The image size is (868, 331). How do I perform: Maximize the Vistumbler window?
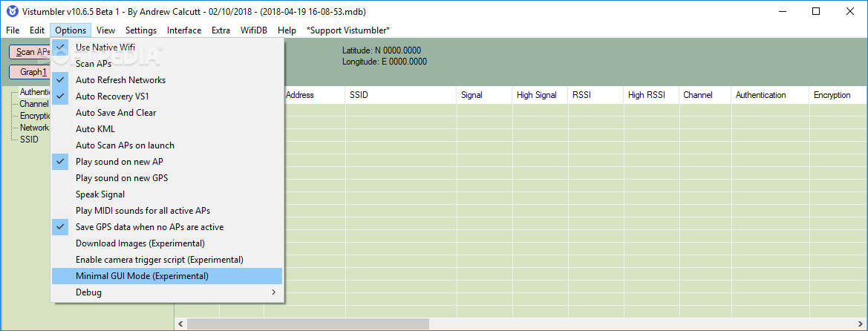coord(816,11)
